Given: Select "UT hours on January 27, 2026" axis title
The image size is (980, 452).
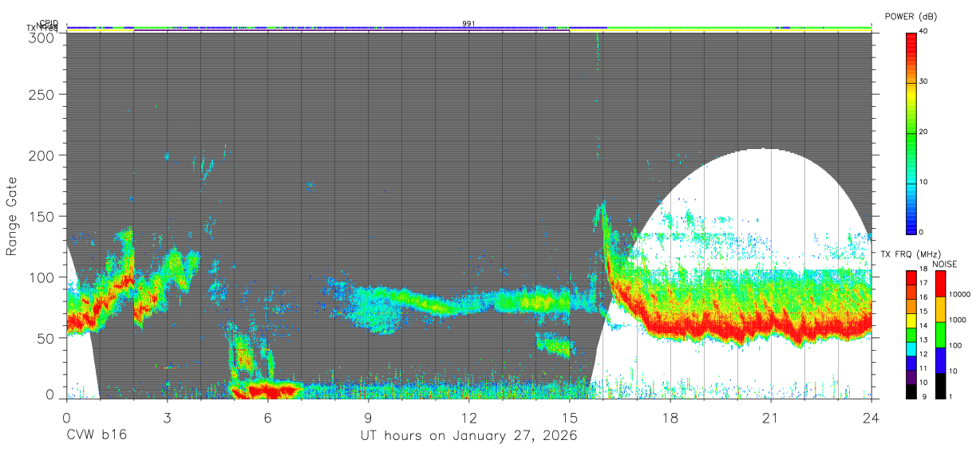Looking at the screenshot, I should [x=469, y=436].
